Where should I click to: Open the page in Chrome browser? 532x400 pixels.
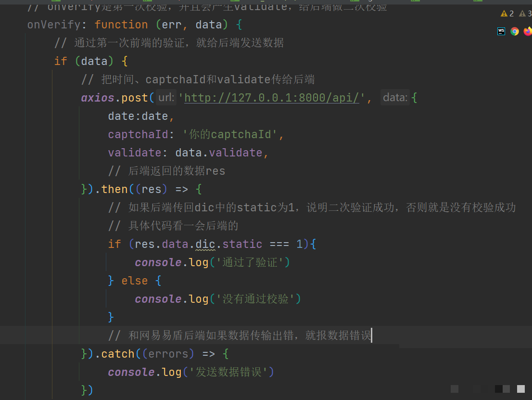(x=515, y=31)
